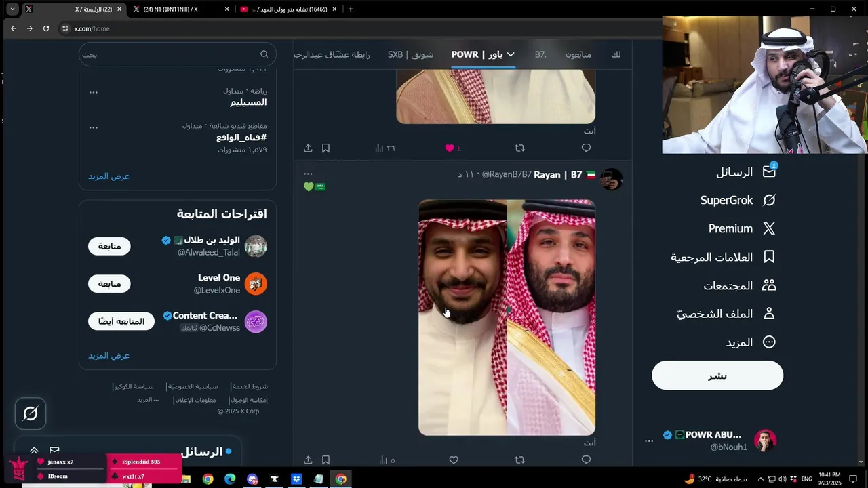Reload the x.com page

click(46, 28)
